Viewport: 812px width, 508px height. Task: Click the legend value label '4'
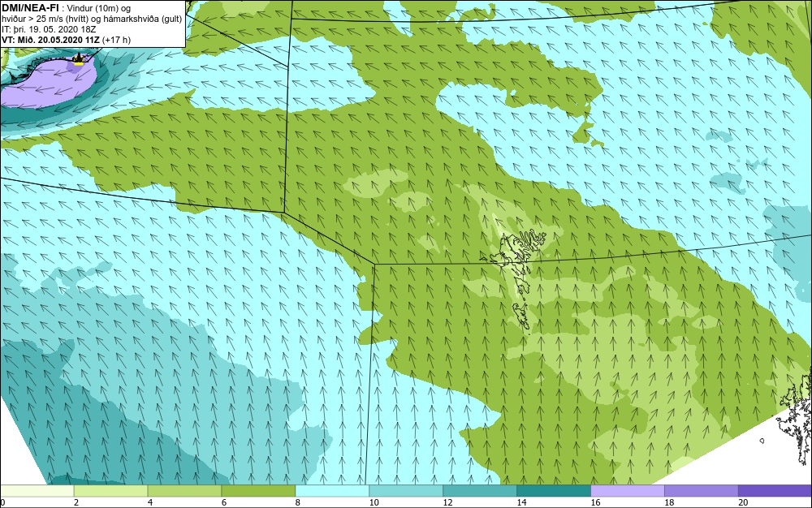pyautogui.click(x=150, y=502)
